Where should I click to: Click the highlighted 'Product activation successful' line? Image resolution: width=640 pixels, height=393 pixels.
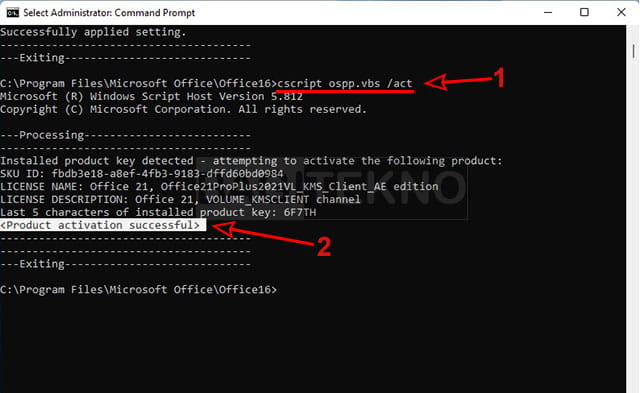(x=100, y=225)
